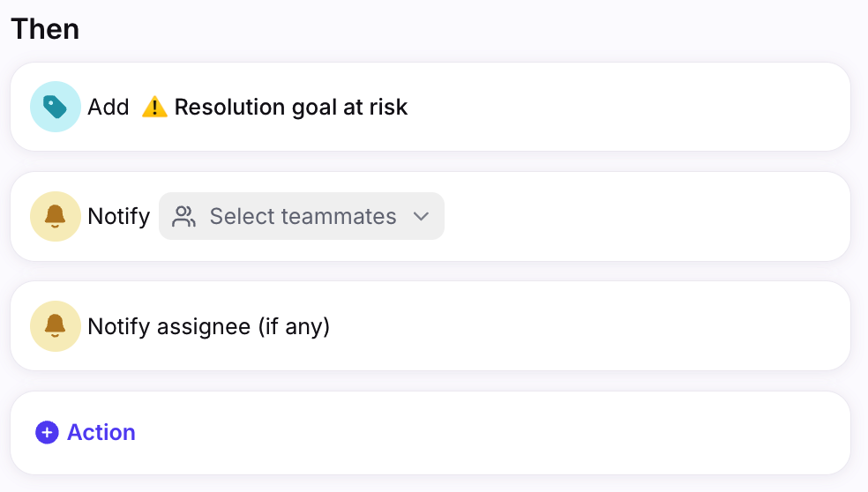Expand the chevron arrow on Select teammates

click(x=422, y=216)
